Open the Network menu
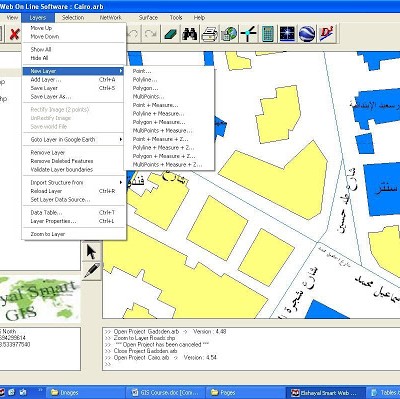 coord(111,18)
